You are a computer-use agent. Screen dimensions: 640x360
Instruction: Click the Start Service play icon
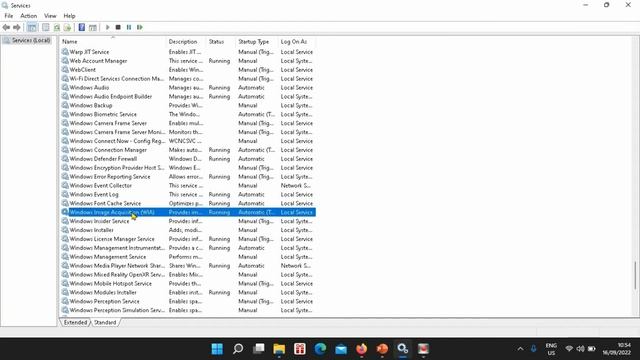click(x=107, y=27)
